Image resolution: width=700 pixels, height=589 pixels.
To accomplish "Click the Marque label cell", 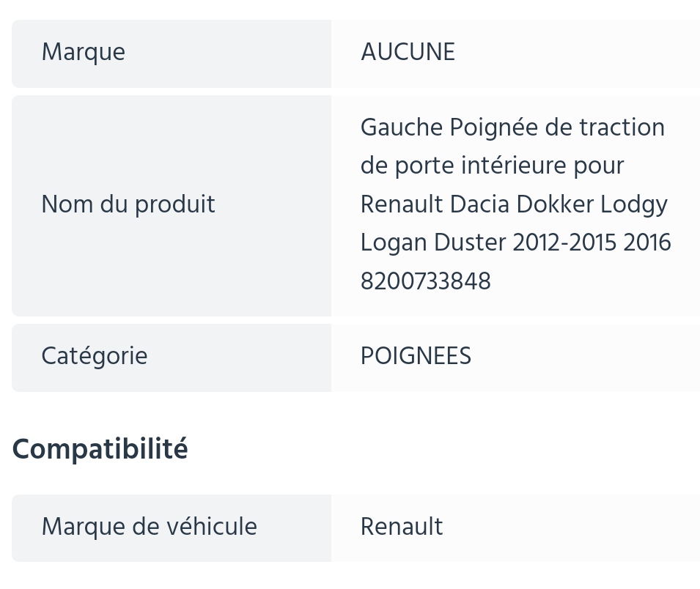I will [x=172, y=53].
